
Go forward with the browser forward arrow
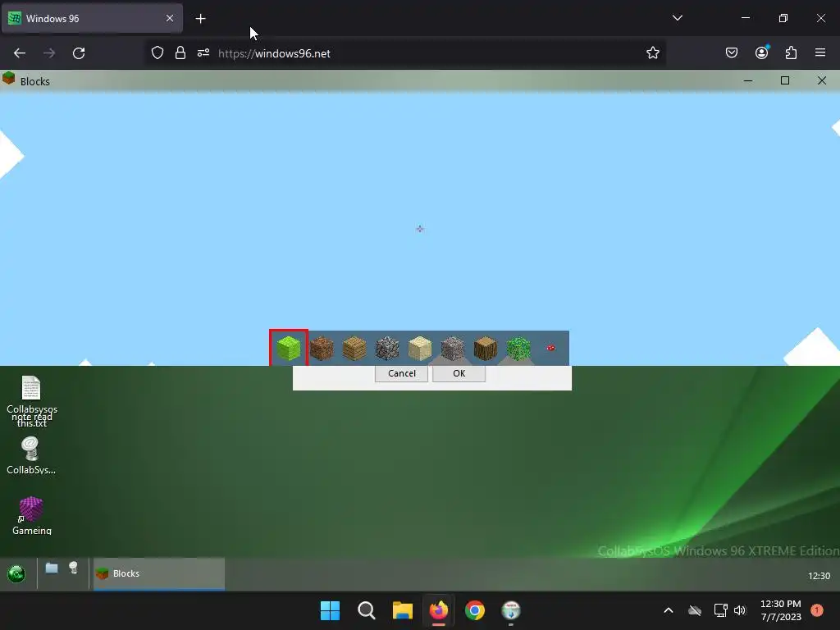[x=49, y=53]
